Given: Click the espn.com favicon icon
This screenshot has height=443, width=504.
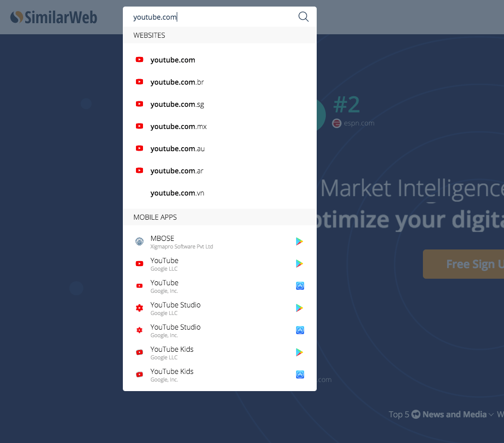Looking at the screenshot, I should 336,123.
